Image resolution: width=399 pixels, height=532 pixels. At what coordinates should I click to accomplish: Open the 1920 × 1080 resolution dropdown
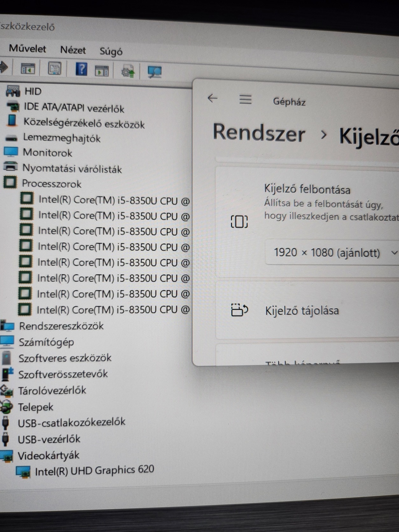coord(332,253)
